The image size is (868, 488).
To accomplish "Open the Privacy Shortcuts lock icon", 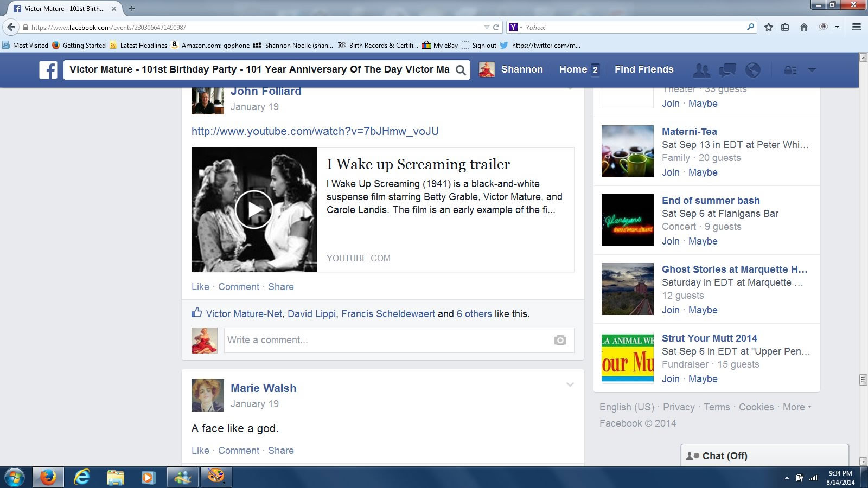I will click(x=791, y=70).
